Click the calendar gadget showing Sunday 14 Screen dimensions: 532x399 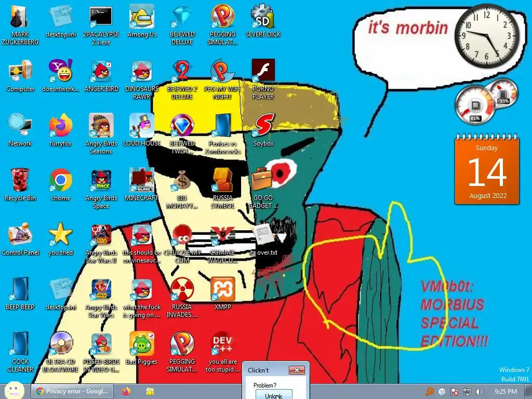click(487, 169)
